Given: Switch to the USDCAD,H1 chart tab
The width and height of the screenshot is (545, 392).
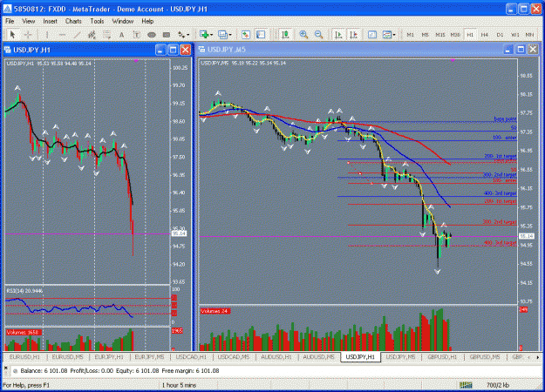Looking at the screenshot, I should 191,356.
